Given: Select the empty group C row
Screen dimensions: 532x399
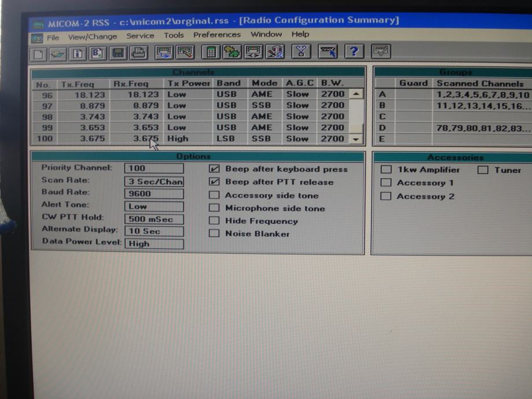Looking at the screenshot, I should 454,117.
